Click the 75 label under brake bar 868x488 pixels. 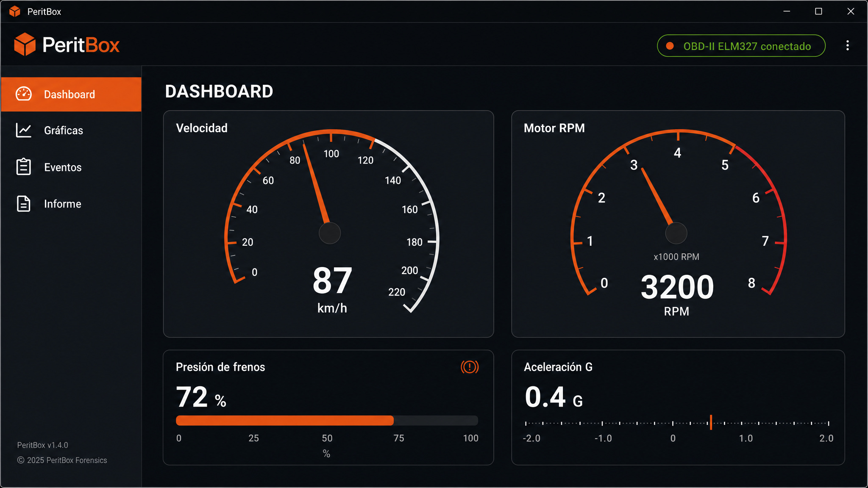point(399,438)
